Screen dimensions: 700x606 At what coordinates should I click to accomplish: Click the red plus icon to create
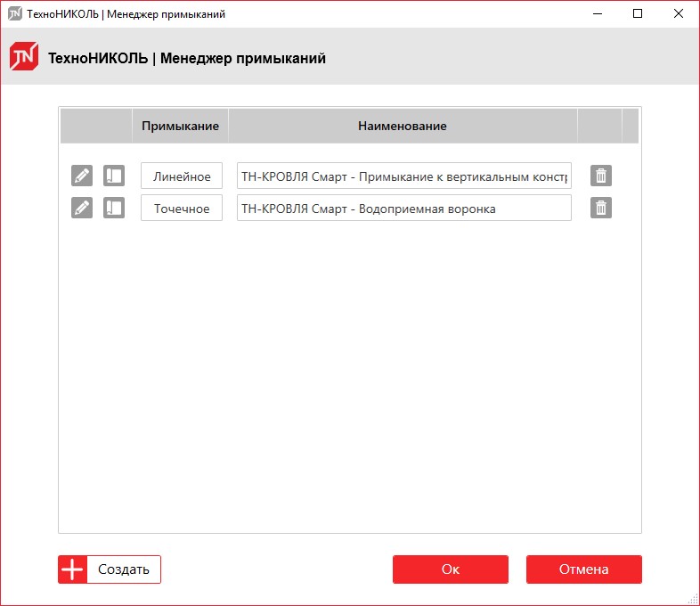point(72,569)
